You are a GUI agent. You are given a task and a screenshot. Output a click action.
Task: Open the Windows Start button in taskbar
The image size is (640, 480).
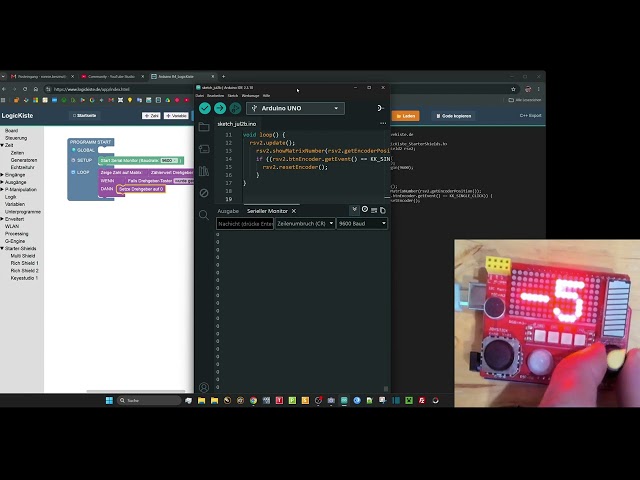click(x=109, y=400)
